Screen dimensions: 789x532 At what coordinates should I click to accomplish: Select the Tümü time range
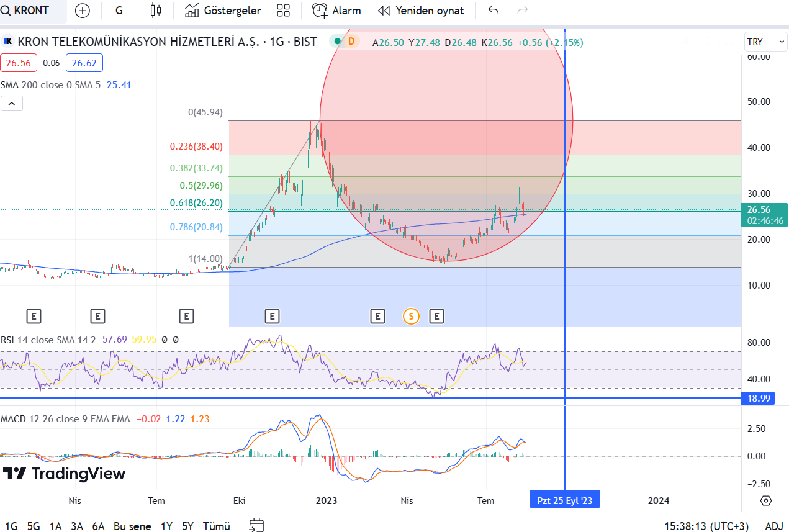217,526
